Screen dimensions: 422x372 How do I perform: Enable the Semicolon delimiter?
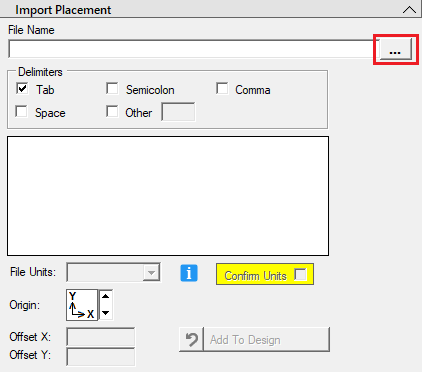pyautogui.click(x=112, y=88)
